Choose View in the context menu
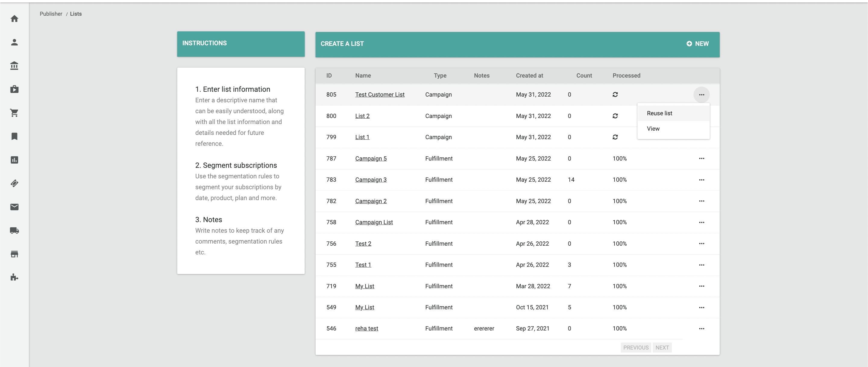 pyautogui.click(x=653, y=129)
